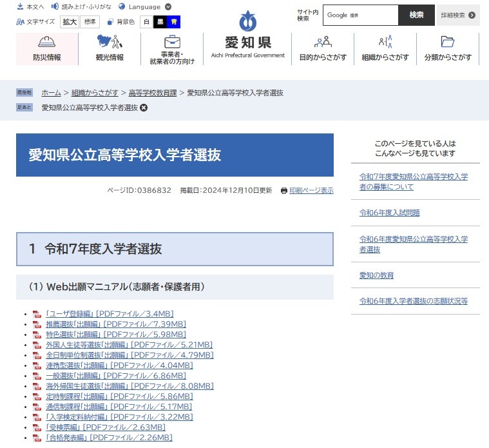Open 外国人生徒等選抜「出願編」 PDF link

(x=129, y=345)
